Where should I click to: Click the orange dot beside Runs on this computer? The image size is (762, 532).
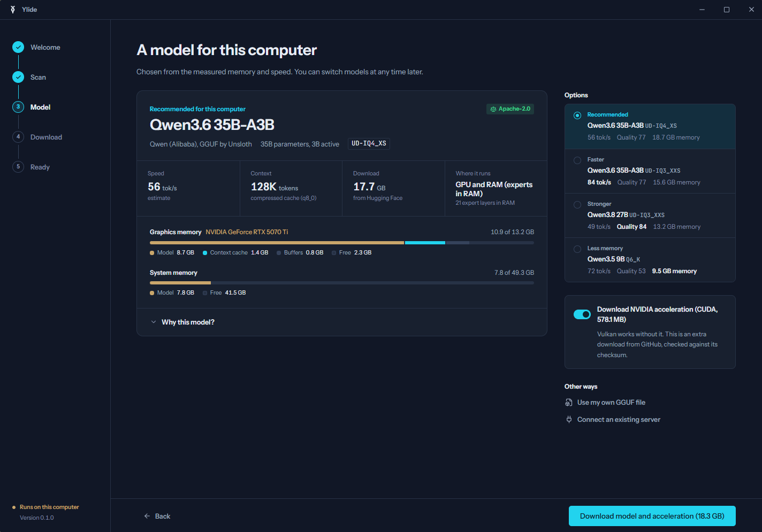[x=14, y=507]
